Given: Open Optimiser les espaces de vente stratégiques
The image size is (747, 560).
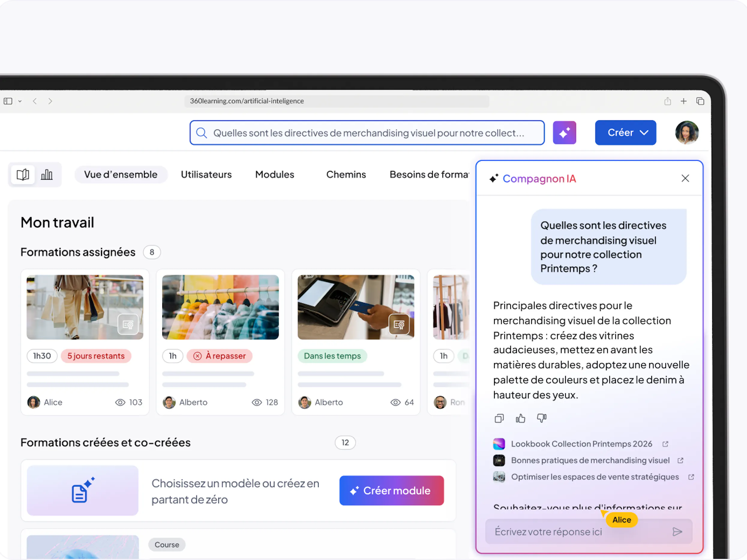Looking at the screenshot, I should coord(595,477).
